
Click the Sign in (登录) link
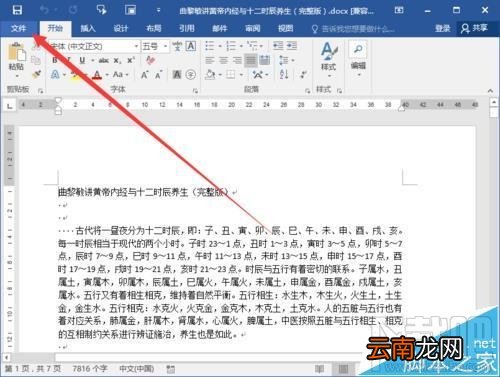click(442, 28)
